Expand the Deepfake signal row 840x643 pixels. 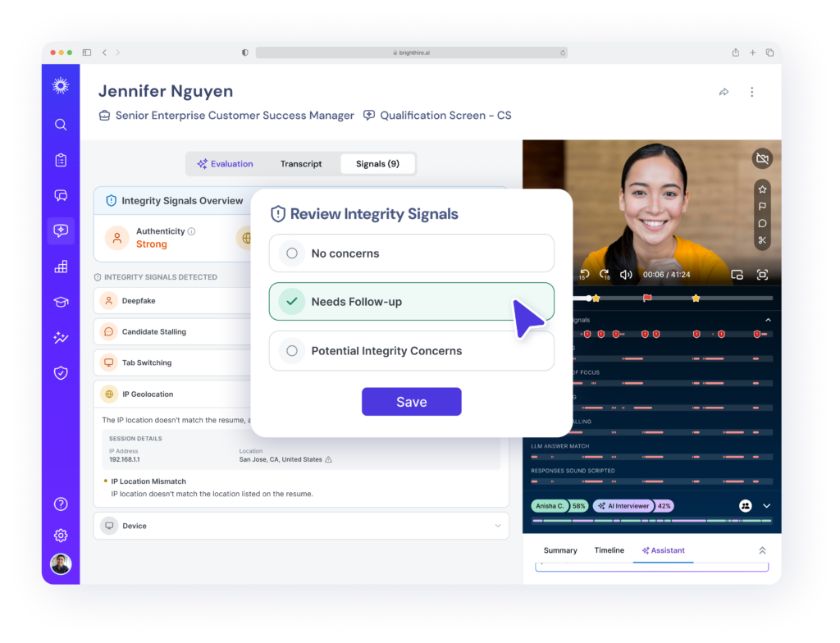tap(172, 301)
